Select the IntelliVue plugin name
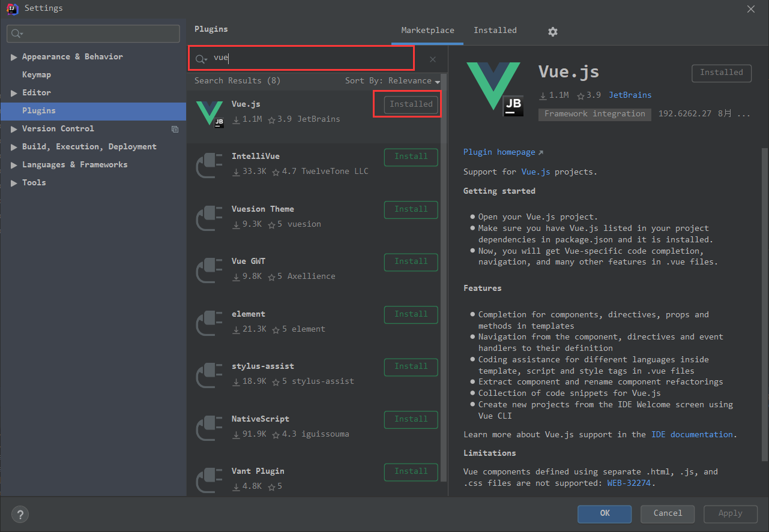Screen dimensions: 769x532 pos(256,157)
